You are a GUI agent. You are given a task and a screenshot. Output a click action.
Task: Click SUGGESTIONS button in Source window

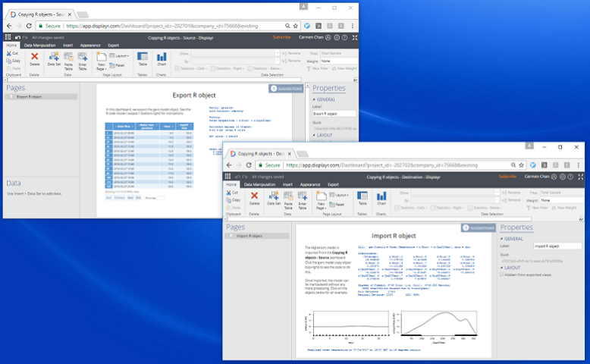(286, 89)
